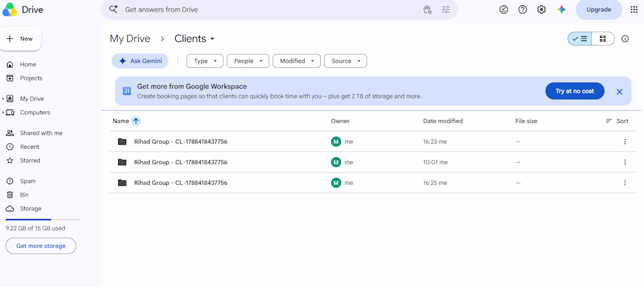Click the New button

tap(20, 39)
